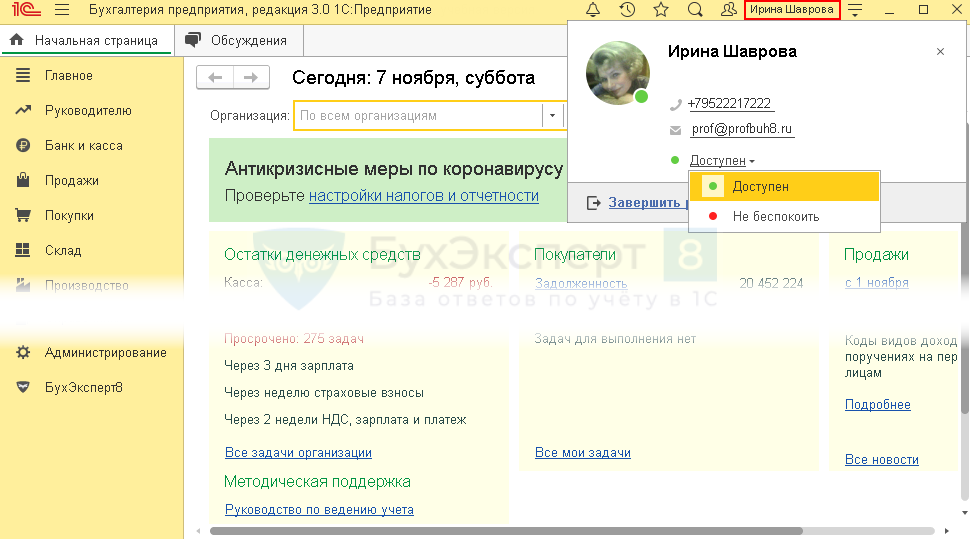Follow настройки налогов и отчетности link

(423, 196)
